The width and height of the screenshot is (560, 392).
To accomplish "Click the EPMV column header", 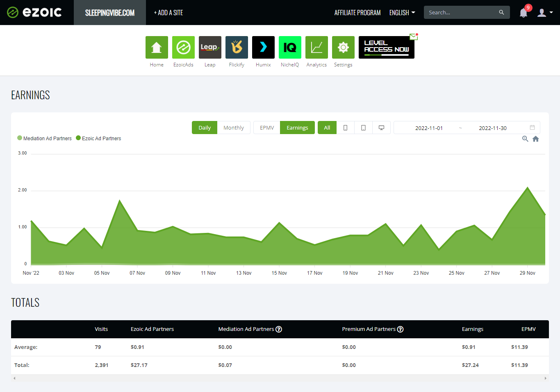I will [x=528, y=329].
